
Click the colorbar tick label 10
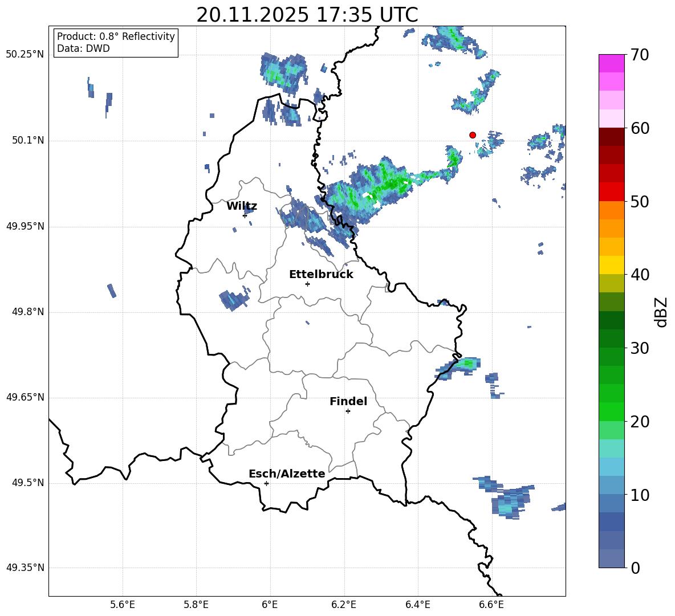(x=640, y=495)
